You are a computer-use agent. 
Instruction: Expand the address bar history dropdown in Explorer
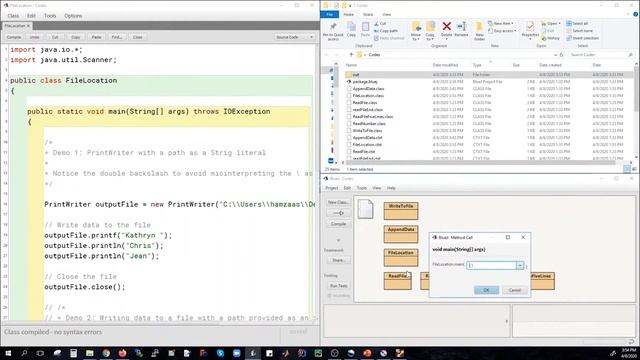coord(555,55)
